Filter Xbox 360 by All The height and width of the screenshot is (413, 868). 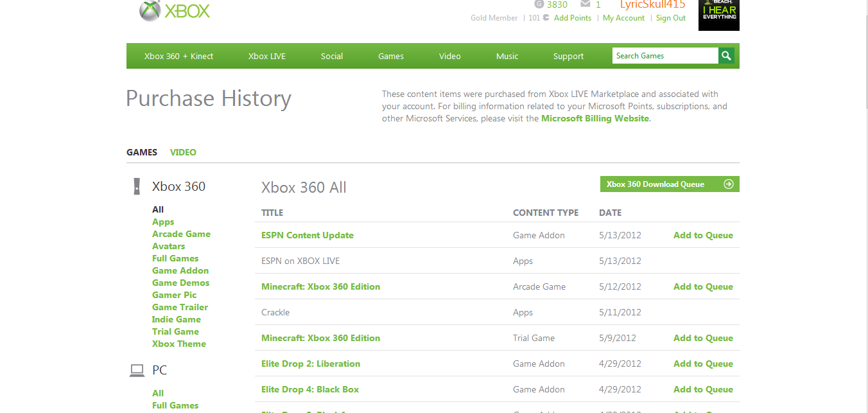point(158,209)
